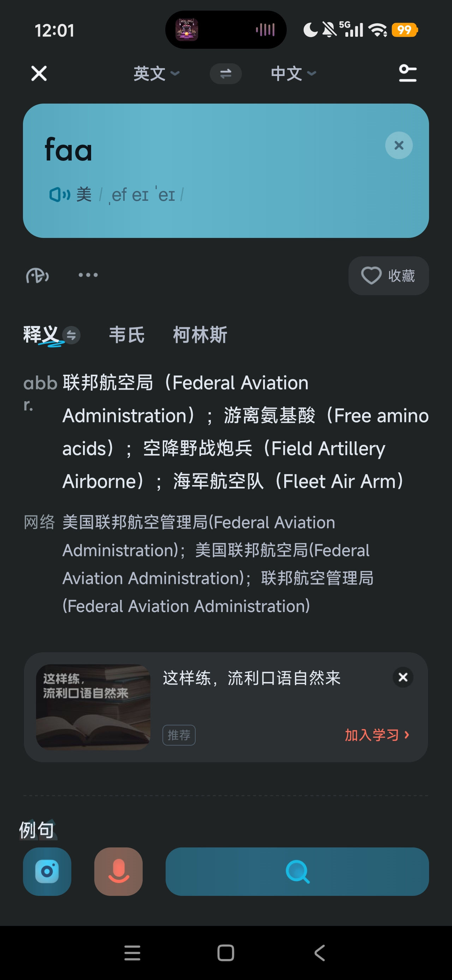Screen dimensions: 452x980
Task: Start voice input with the microphone
Action: pyautogui.click(x=119, y=871)
